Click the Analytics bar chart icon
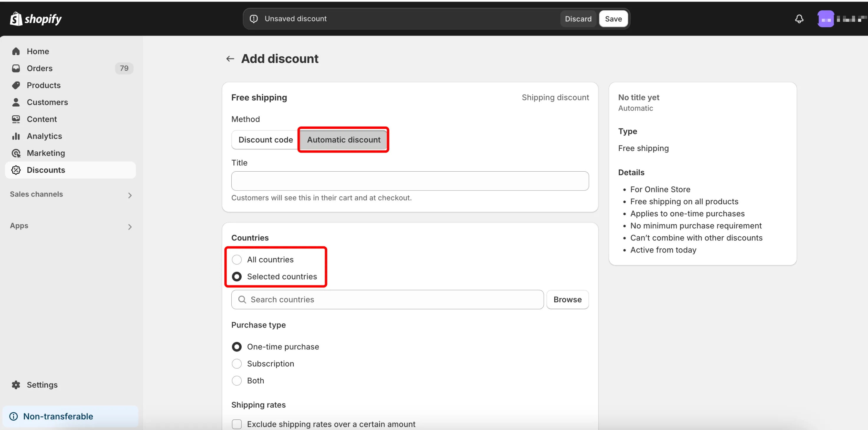Image resolution: width=868 pixels, height=430 pixels. pos(16,136)
